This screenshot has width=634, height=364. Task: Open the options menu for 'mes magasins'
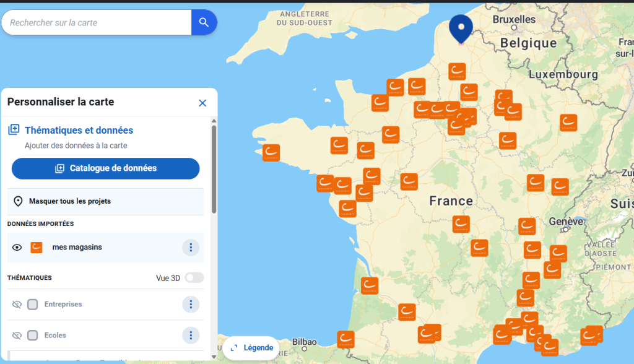click(x=191, y=248)
